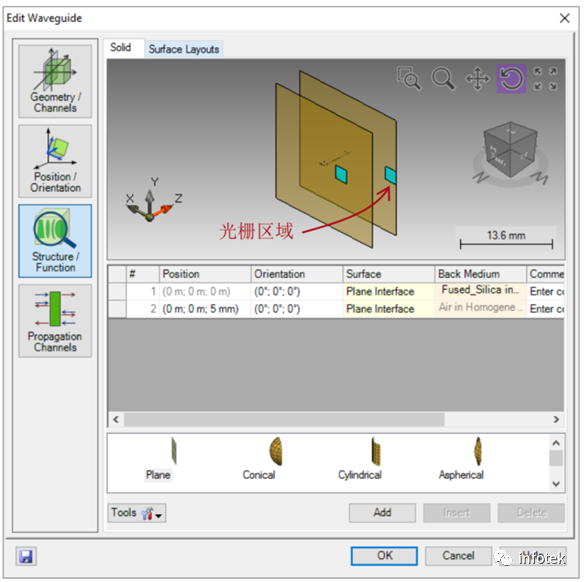Click the surface list scroll down arrow
This screenshot has height=582, width=584.
click(556, 484)
